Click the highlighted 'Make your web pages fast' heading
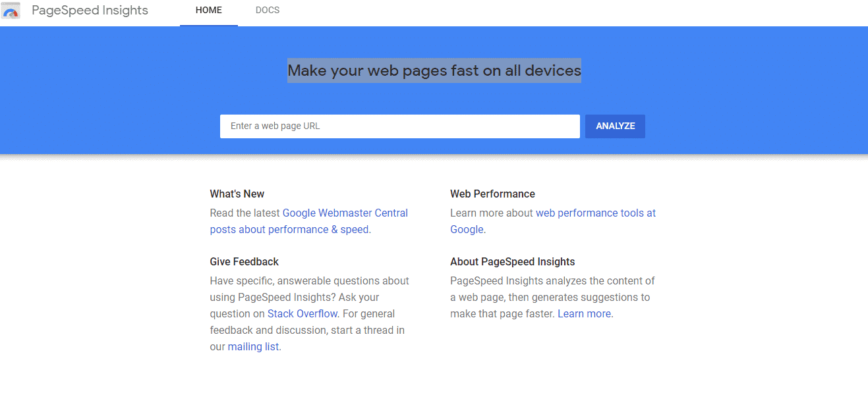The width and height of the screenshot is (868, 399). tap(434, 70)
